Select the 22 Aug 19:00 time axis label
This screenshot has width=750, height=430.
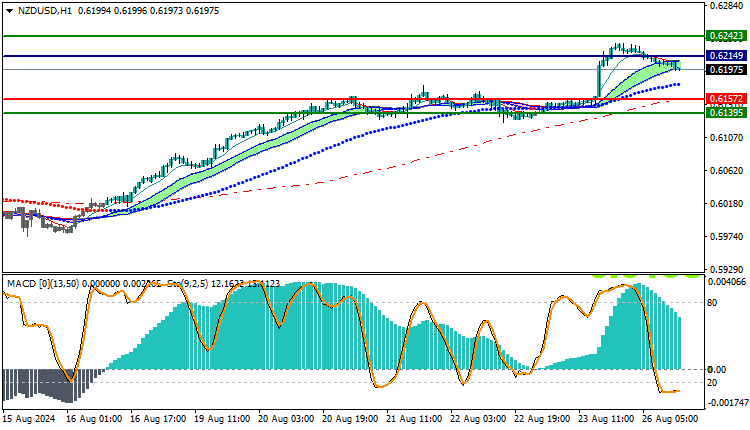pos(543,419)
